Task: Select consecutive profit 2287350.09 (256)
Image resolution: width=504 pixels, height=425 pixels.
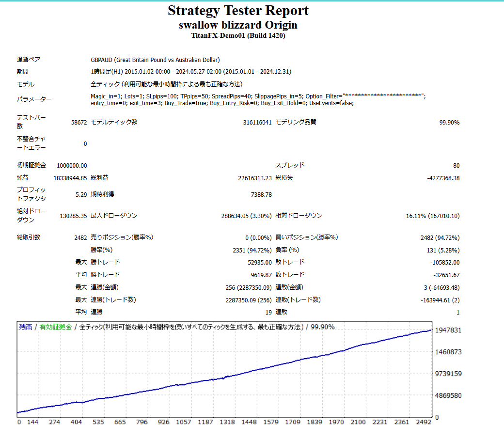Action: coord(249,300)
